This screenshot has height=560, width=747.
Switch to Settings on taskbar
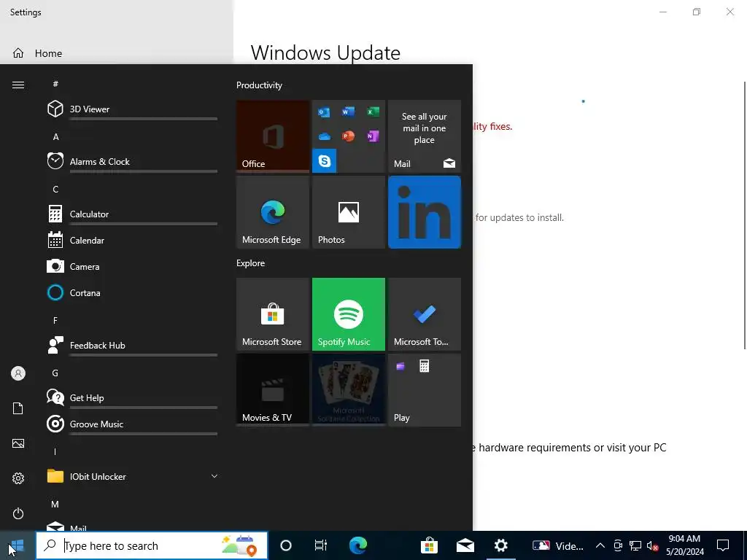(500, 545)
